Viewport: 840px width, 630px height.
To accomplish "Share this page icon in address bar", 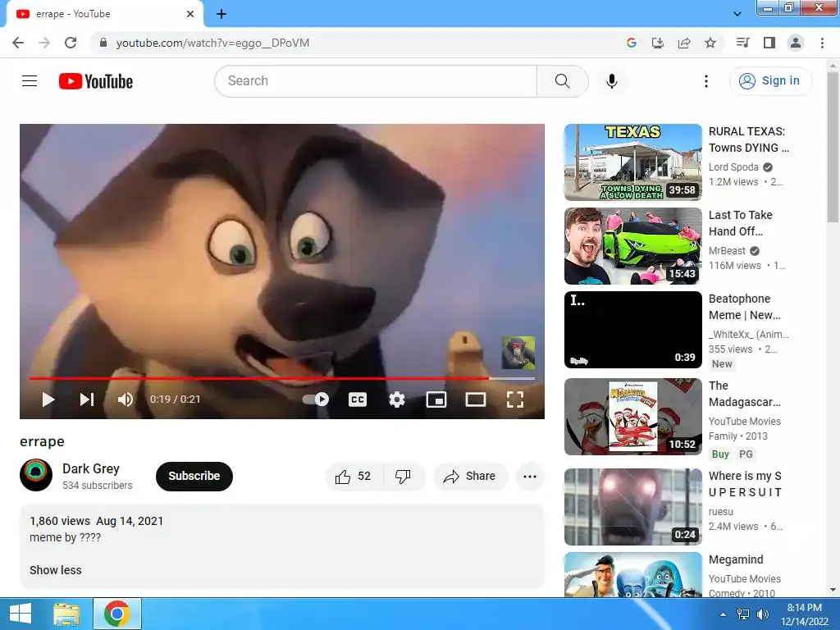I will pyautogui.click(x=683, y=43).
